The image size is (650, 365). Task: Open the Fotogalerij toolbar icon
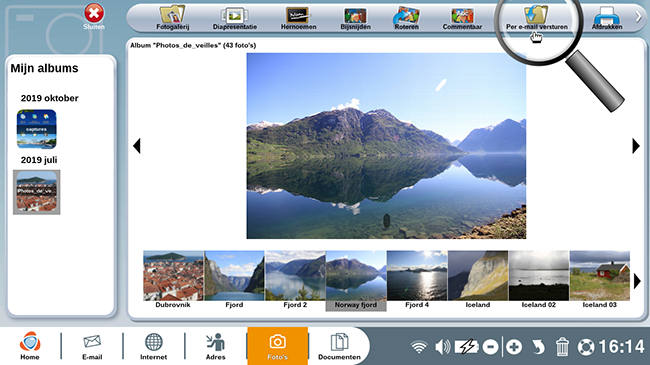[x=172, y=18]
